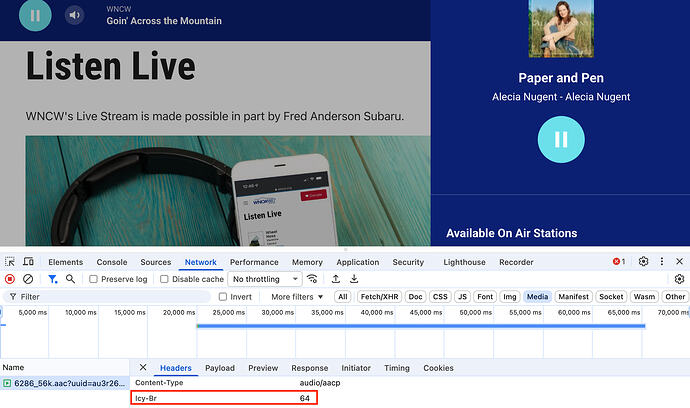The height and width of the screenshot is (408, 690).
Task: Select the Network tab
Action: 201,262
